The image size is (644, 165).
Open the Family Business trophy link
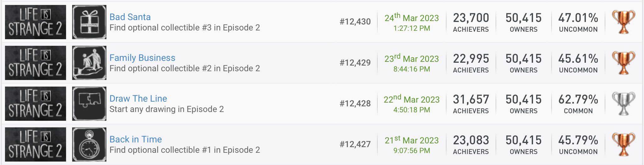(x=142, y=58)
